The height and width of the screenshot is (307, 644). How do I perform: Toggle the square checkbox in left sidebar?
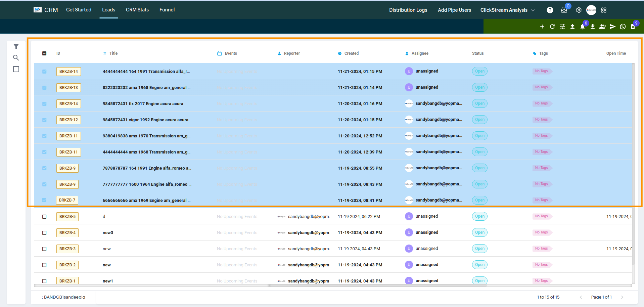click(x=16, y=69)
